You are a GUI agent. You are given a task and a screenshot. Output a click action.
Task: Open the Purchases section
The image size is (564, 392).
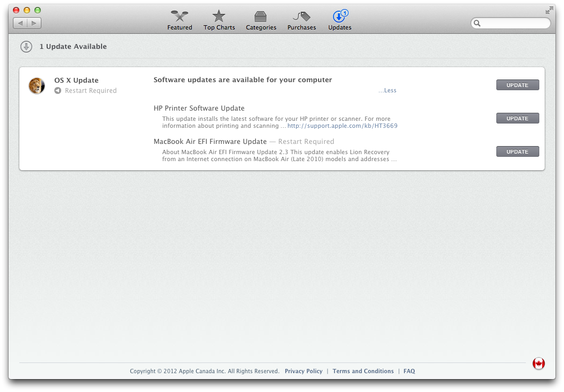[x=301, y=20]
